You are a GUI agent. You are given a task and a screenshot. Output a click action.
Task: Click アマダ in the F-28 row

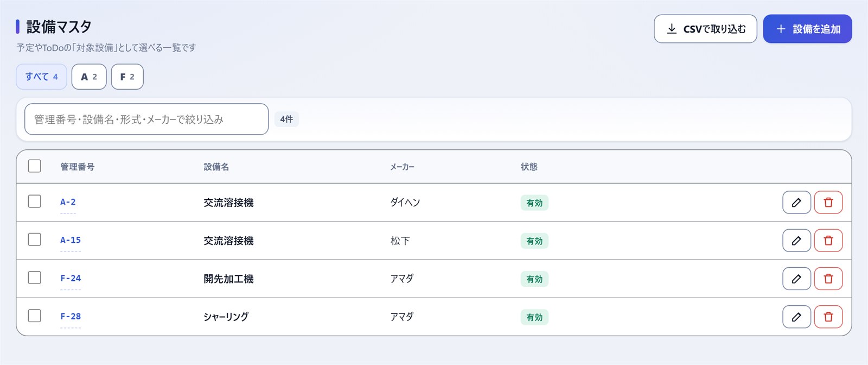click(402, 317)
